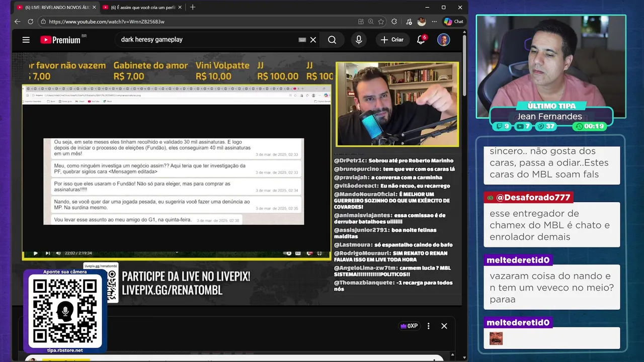Click the 'vazaram coisa do nando' message
644x362 pixels.
point(552,288)
